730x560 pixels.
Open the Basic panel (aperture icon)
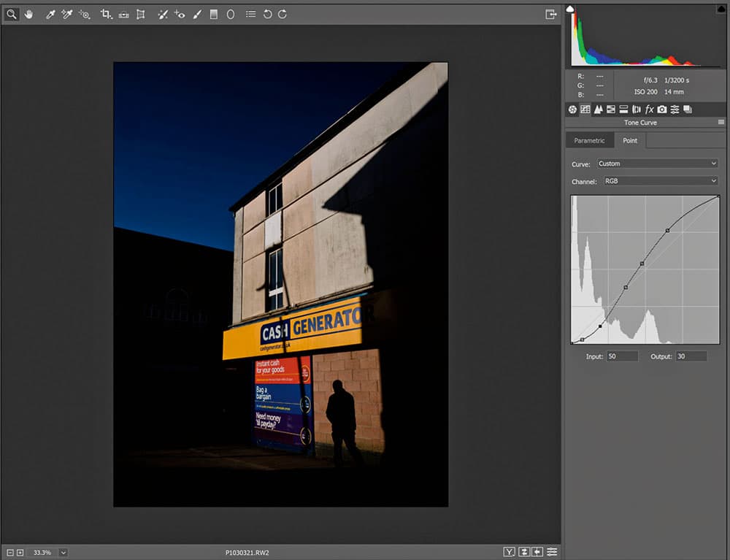click(572, 110)
